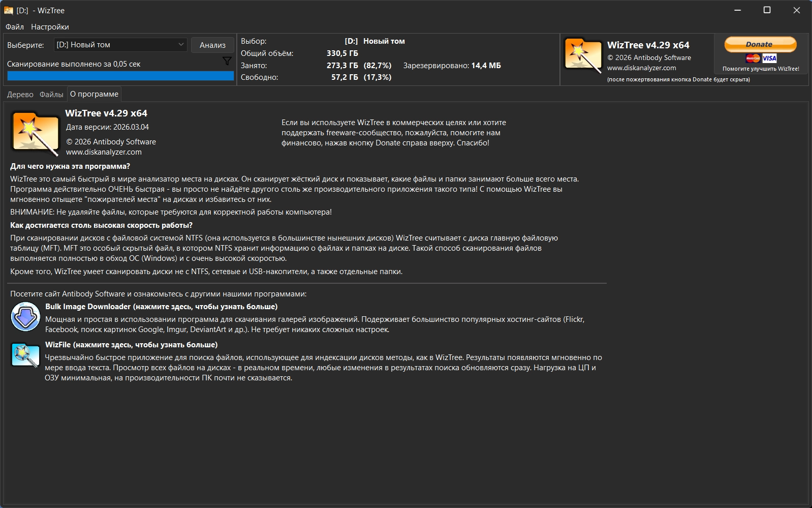Click the blue scan progress bar
The width and height of the screenshot is (812, 508).
pos(120,76)
